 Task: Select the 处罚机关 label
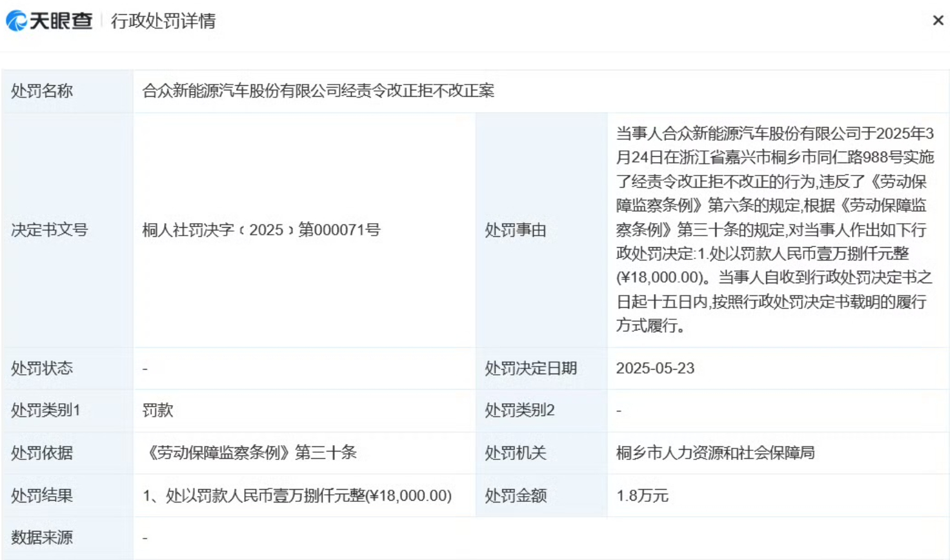[x=516, y=453]
